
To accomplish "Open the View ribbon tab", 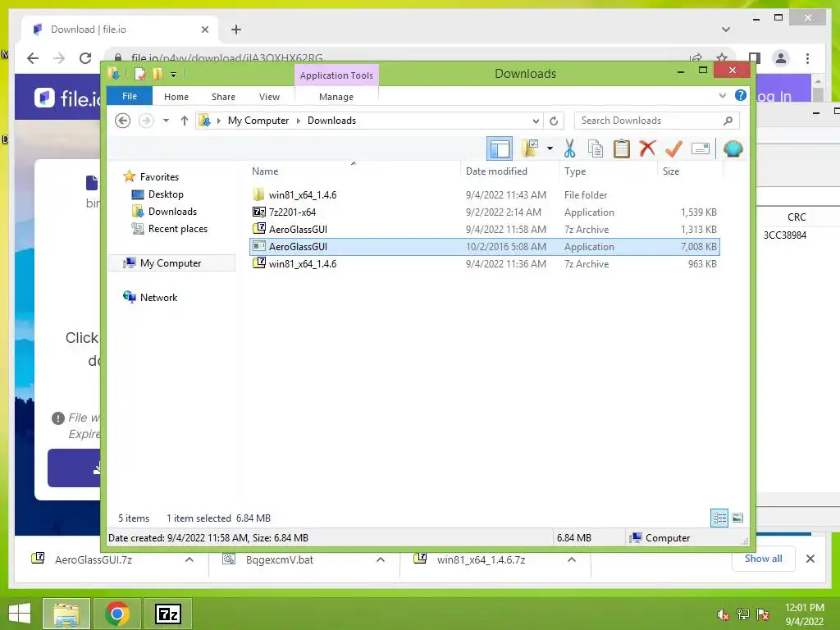I will [269, 97].
